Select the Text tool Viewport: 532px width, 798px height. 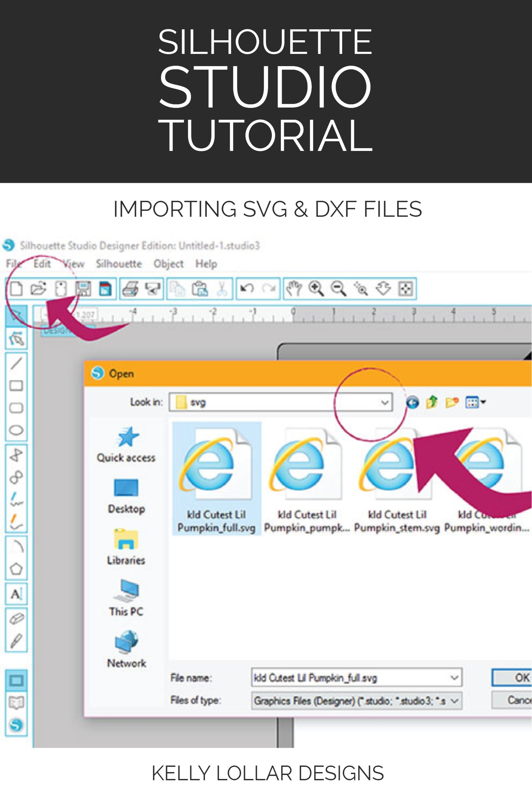(17, 593)
